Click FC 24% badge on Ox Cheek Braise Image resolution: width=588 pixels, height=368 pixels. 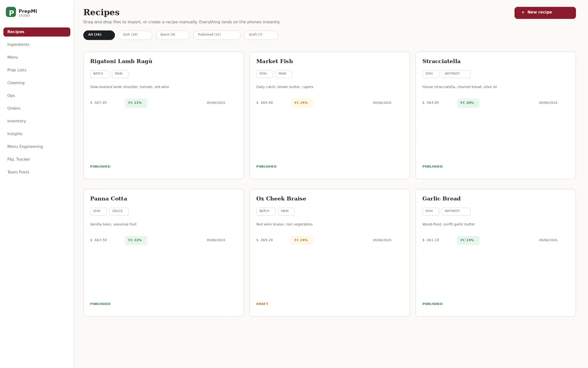(x=302, y=241)
